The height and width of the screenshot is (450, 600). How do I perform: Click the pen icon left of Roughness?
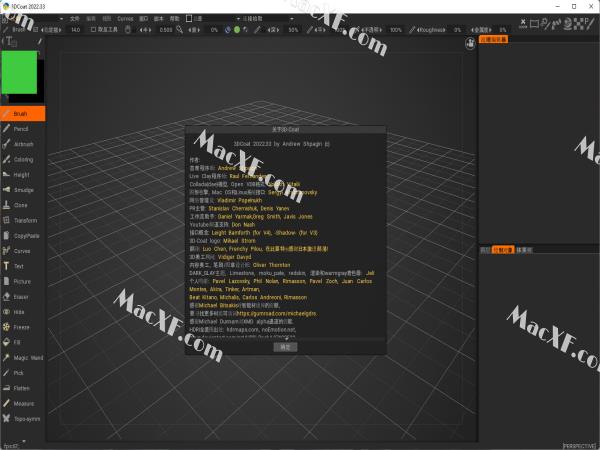(412, 29)
